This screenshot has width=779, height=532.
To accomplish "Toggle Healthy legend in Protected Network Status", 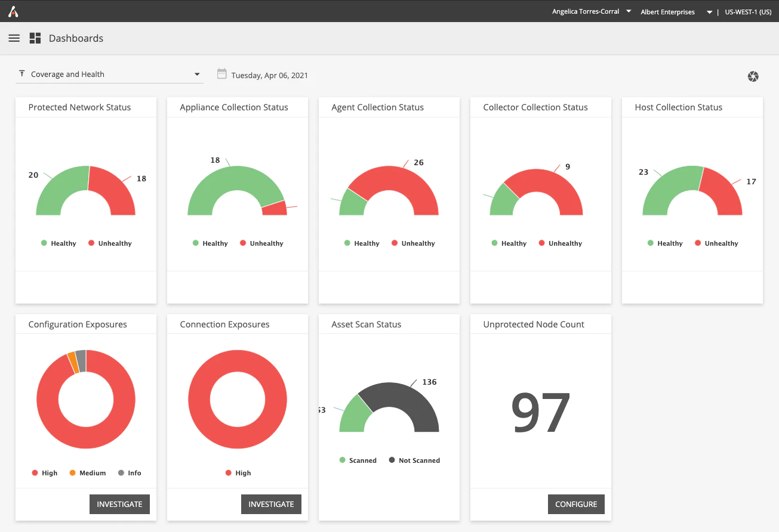I will click(58, 243).
